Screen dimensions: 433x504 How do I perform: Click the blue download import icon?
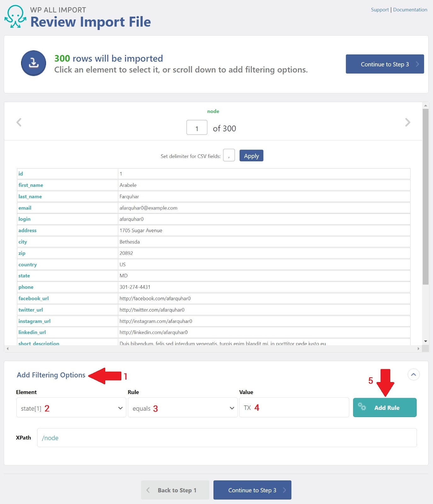click(33, 63)
